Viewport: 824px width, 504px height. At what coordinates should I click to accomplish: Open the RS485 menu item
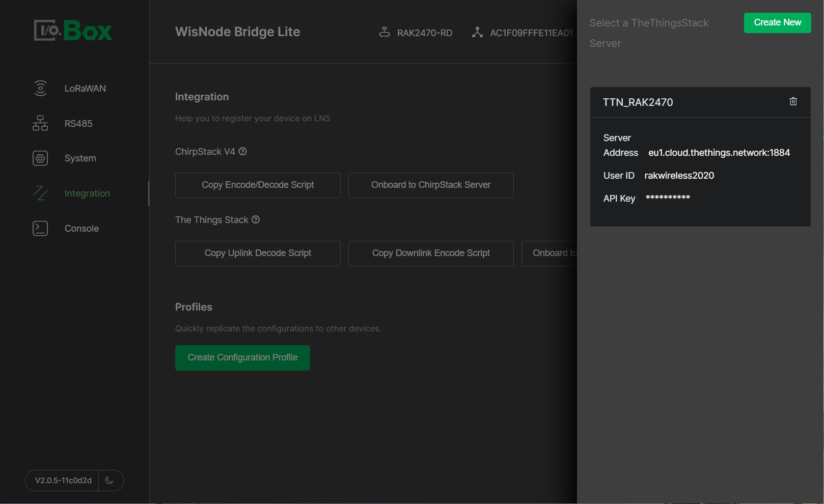click(78, 124)
